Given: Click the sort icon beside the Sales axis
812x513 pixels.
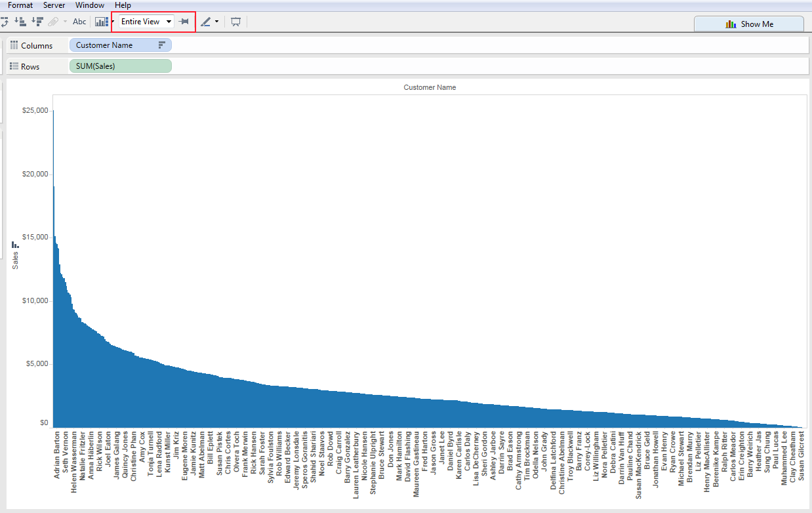Looking at the screenshot, I should point(15,245).
